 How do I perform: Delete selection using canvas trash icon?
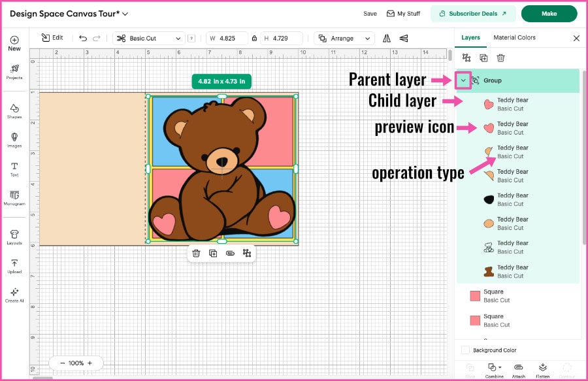click(x=196, y=254)
